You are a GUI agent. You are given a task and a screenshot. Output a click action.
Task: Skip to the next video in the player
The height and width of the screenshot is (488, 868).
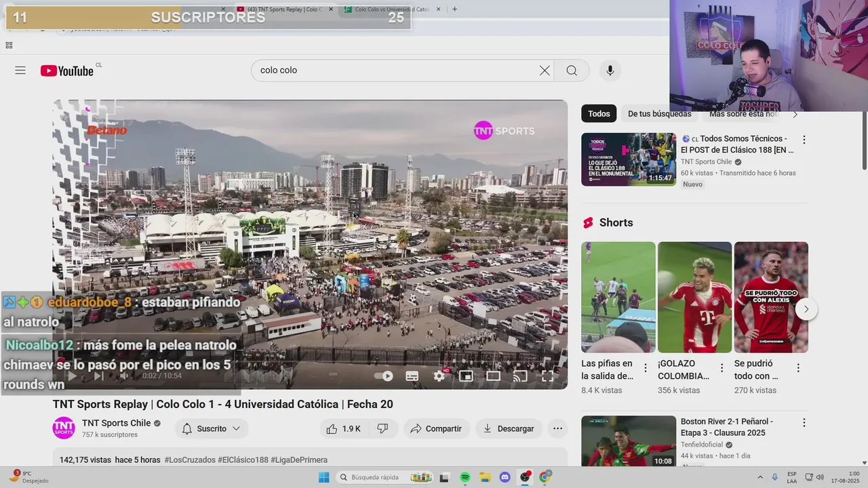point(99,375)
